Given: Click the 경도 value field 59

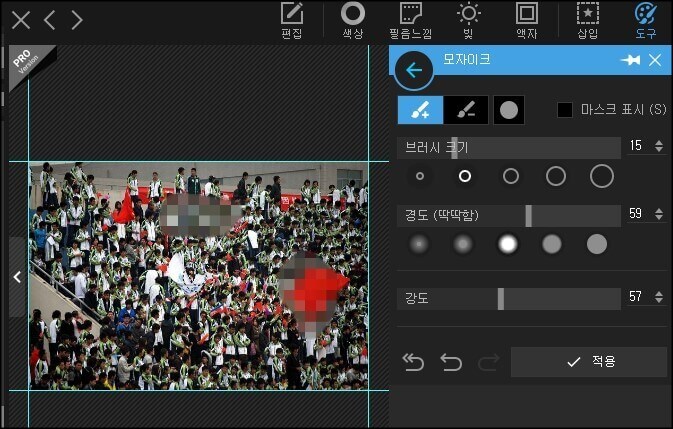Looking at the screenshot, I should [x=639, y=214].
